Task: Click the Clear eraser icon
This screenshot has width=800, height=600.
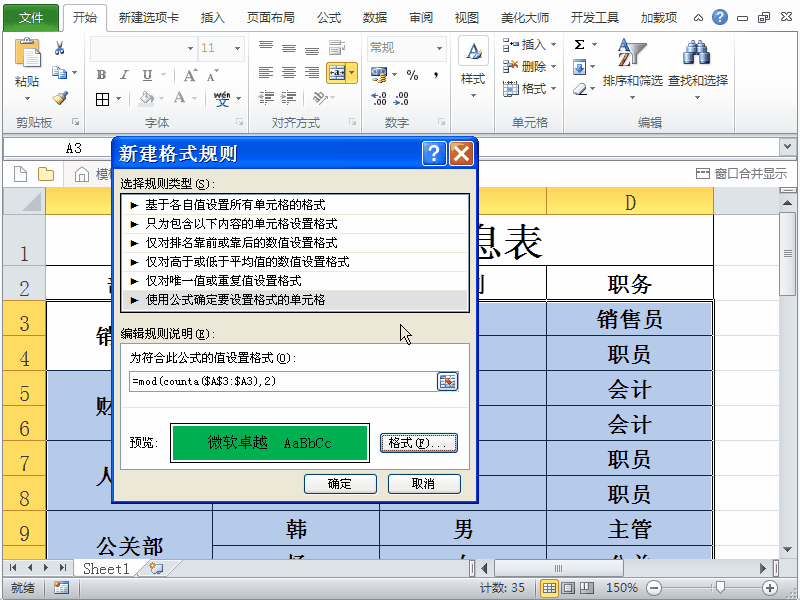Action: [x=580, y=89]
